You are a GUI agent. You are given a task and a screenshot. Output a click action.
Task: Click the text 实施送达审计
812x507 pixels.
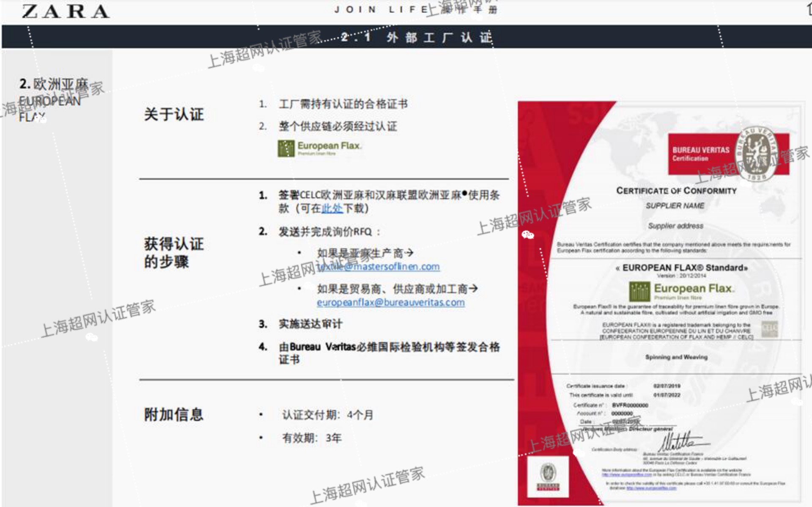pyautogui.click(x=310, y=324)
